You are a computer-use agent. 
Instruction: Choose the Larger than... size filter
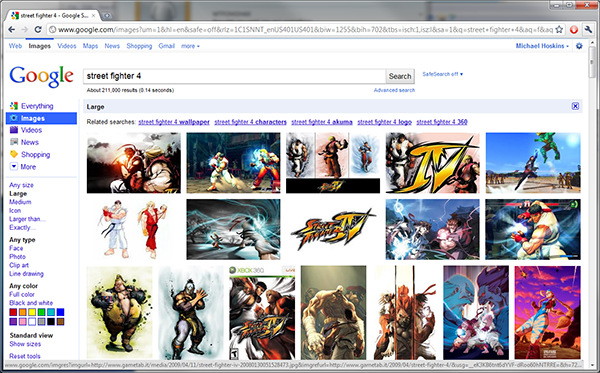[x=27, y=219]
